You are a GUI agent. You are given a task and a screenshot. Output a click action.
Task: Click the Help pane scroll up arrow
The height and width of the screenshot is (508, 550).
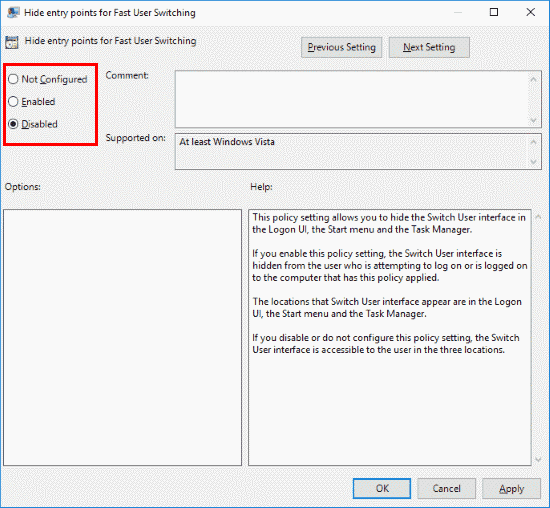[x=538, y=217]
